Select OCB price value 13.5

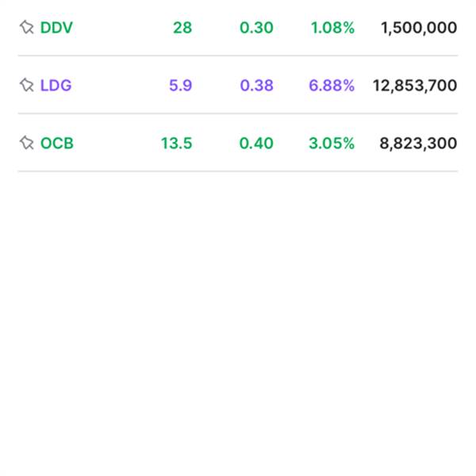pos(176,144)
